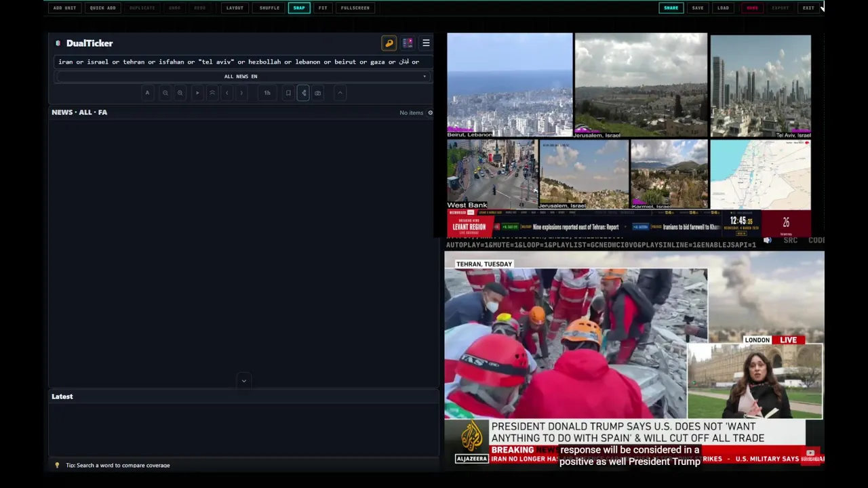Click the Latest section header
The width and height of the screenshot is (868, 488).
62,396
